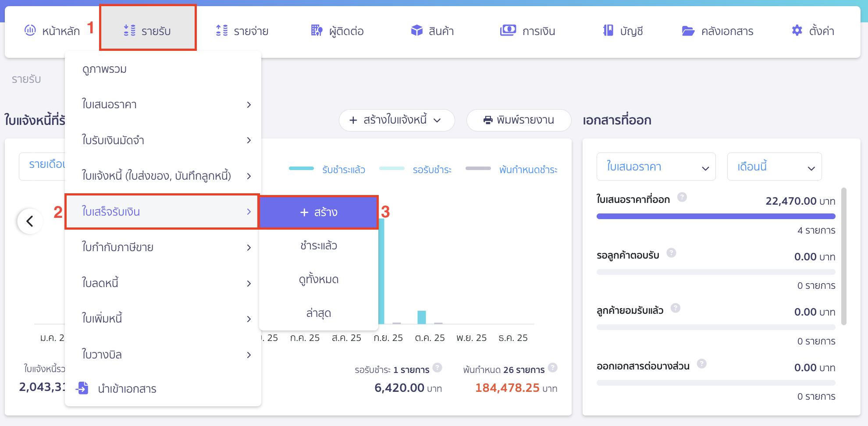Open the หน้าหลัก home icon
Screen dimensions: 868x426
pyautogui.click(x=30, y=31)
